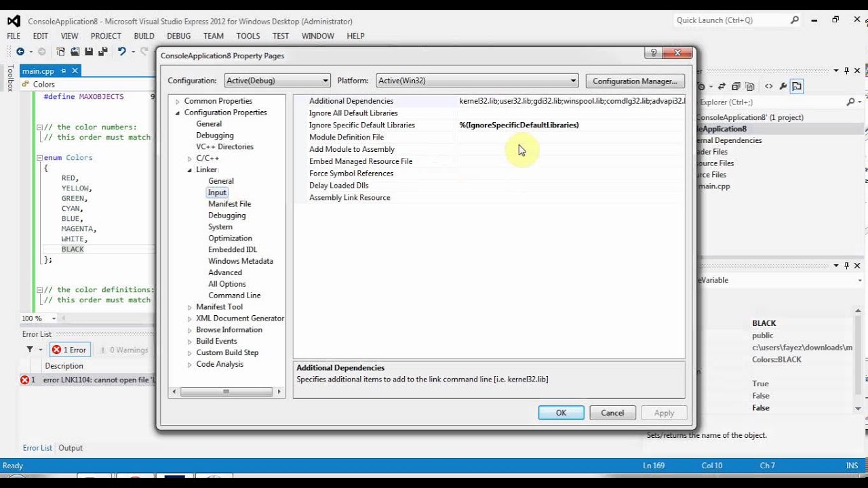Click Solution Explorer Preview Selected Items icon
The height and width of the screenshot is (488, 868).
click(797, 86)
